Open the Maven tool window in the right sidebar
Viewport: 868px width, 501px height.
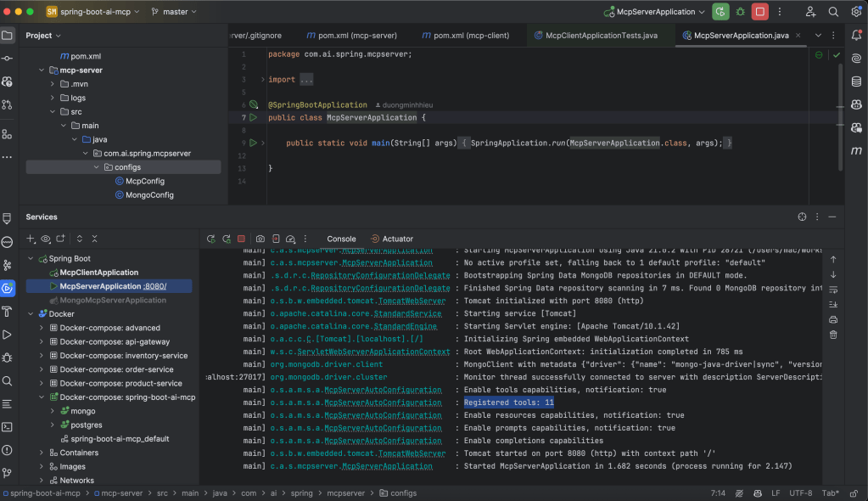(856, 150)
